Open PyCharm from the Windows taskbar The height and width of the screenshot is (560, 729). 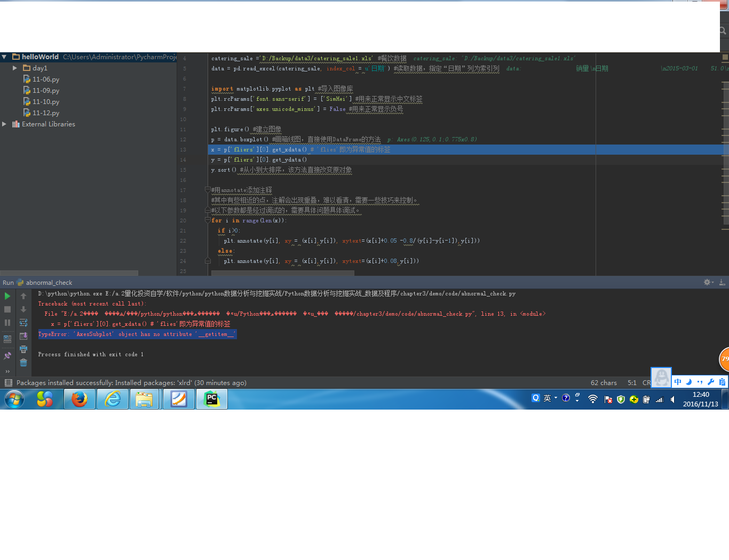pos(212,399)
